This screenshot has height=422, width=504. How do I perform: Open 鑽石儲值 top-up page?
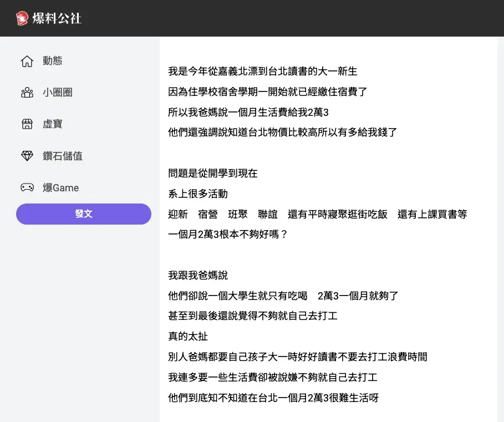[63, 156]
